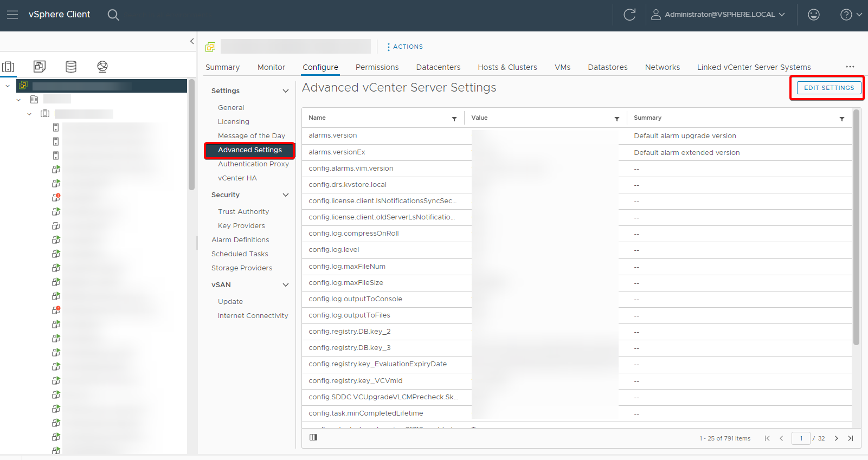The height and width of the screenshot is (460, 868).
Task: Collapse the Security settings section
Action: pos(286,195)
